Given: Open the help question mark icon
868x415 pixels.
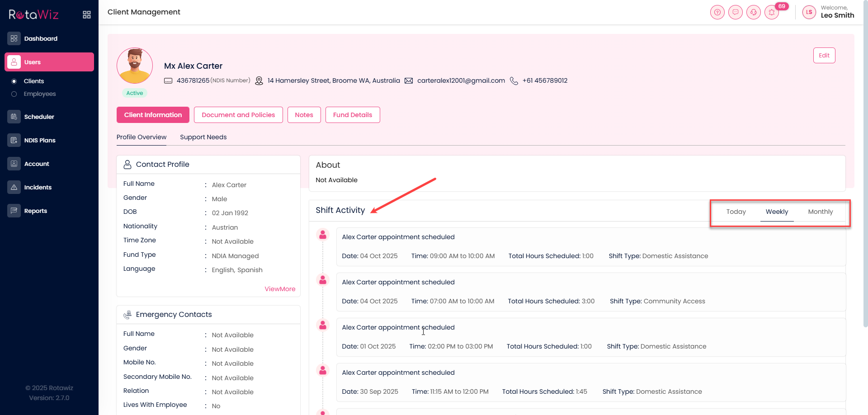Looking at the screenshot, I should (x=717, y=12).
